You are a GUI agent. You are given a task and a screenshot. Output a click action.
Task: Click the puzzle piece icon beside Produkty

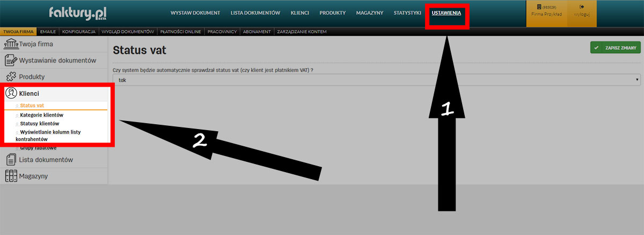(11, 77)
